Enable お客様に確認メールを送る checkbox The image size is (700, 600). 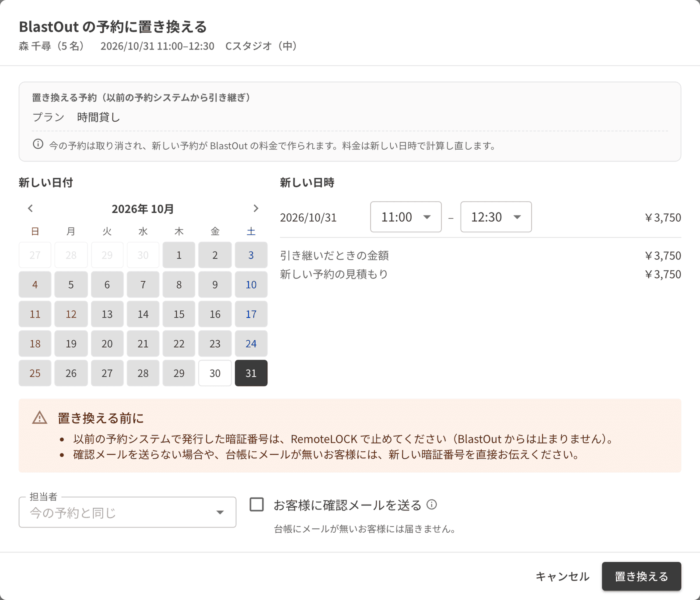[x=257, y=505]
